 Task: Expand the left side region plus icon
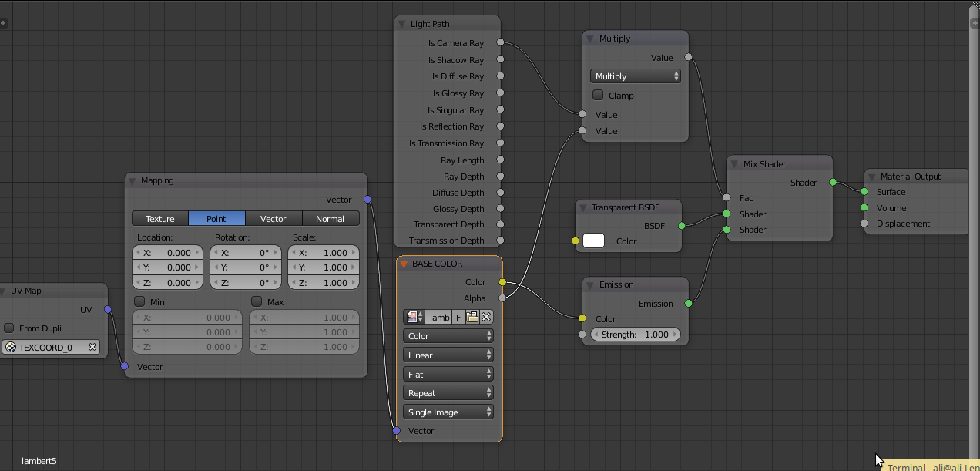coord(3,23)
